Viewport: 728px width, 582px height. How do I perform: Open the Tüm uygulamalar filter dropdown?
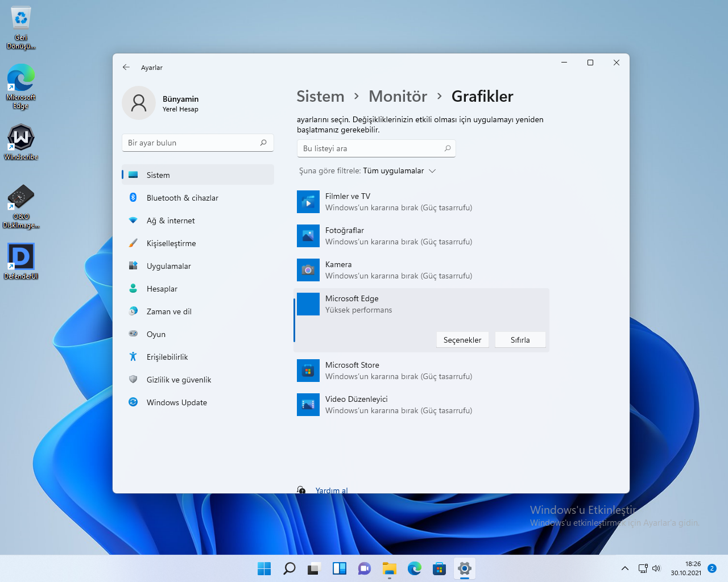click(x=399, y=171)
